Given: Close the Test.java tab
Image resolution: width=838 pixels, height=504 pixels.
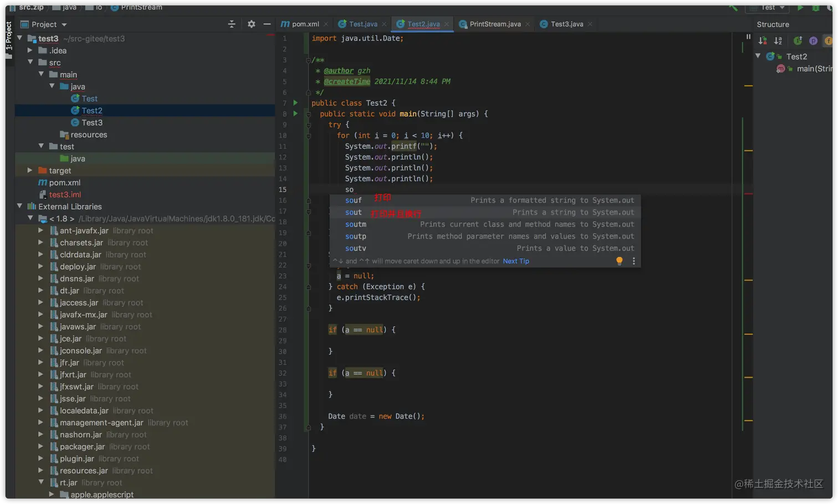Looking at the screenshot, I should click(384, 24).
